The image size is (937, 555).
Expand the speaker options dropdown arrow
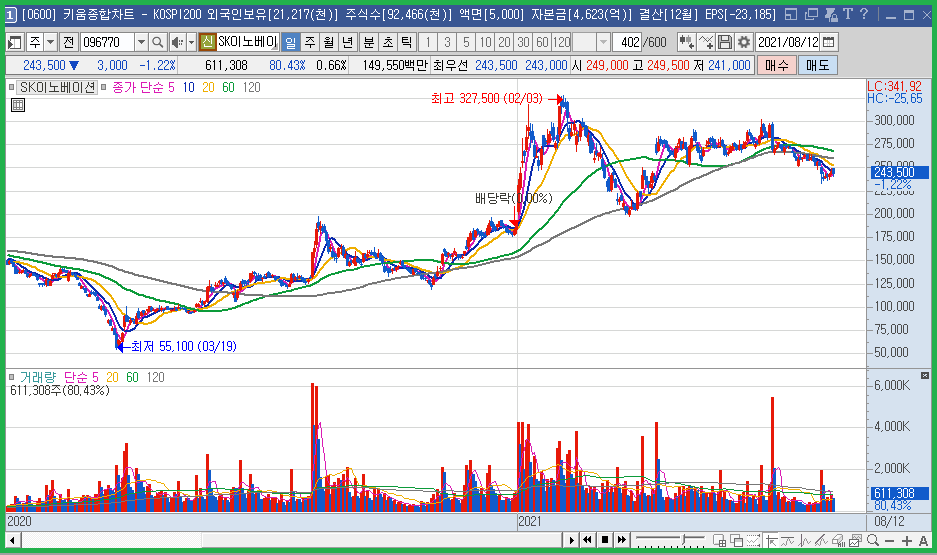tap(191, 42)
